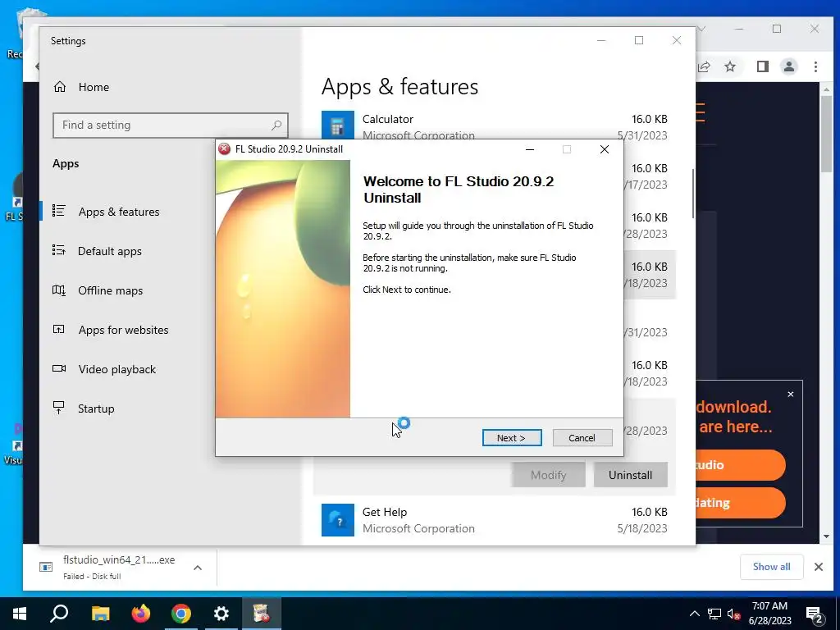Click the uninstaller taskbar icon

[262, 614]
